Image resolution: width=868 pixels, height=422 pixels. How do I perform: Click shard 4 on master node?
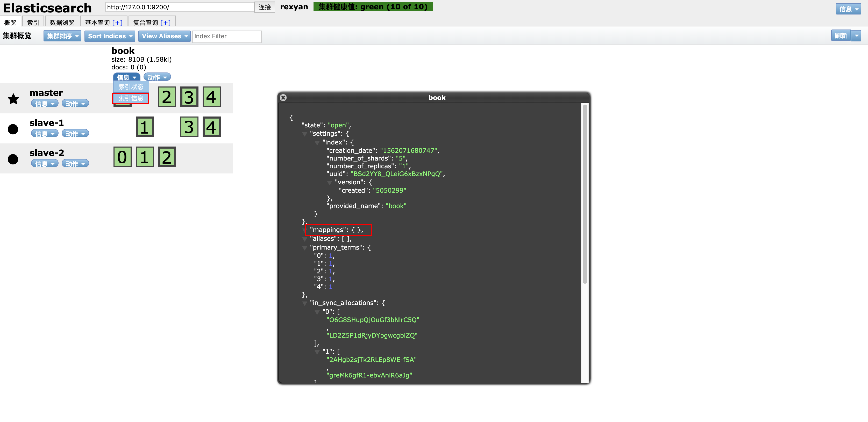(x=211, y=97)
